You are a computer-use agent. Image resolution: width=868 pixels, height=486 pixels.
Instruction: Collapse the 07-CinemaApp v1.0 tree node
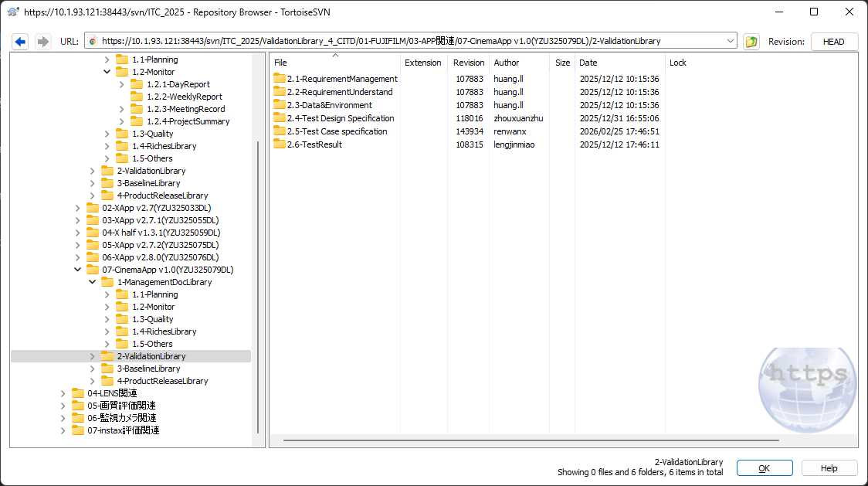click(78, 270)
